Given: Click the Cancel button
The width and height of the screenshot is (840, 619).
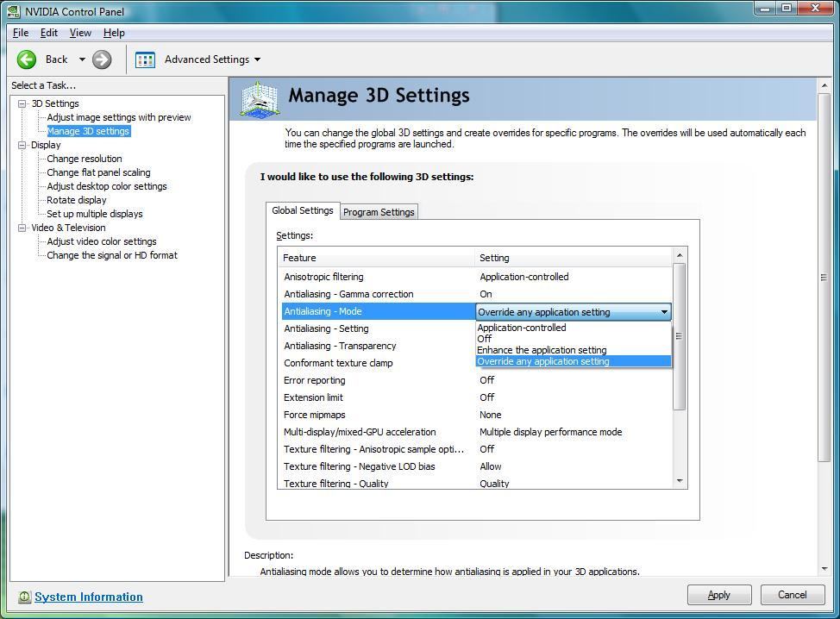Looking at the screenshot, I should [793, 595].
